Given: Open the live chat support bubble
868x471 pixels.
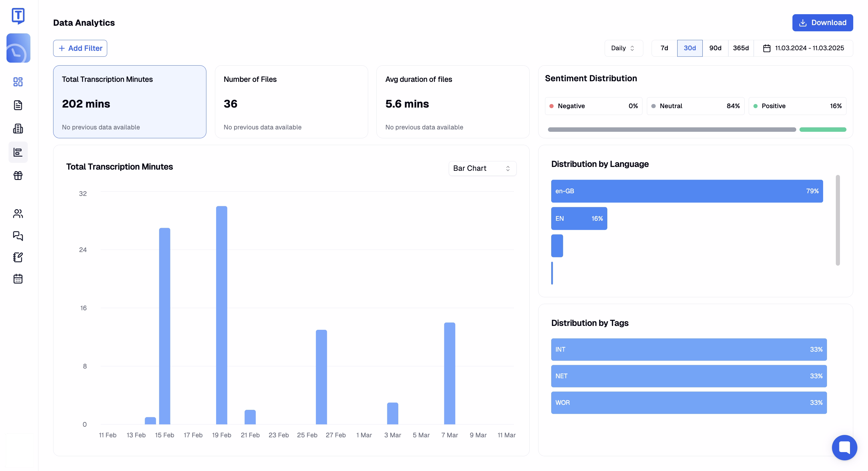Looking at the screenshot, I should tap(844, 447).
